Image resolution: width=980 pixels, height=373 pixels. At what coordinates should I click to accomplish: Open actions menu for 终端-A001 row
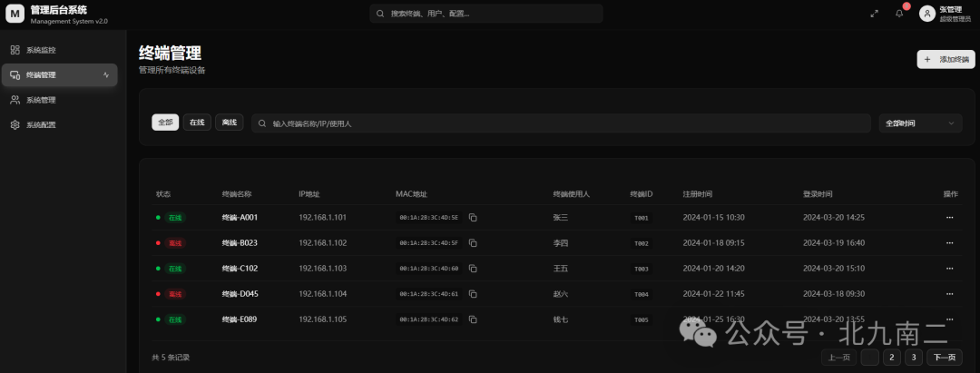pyautogui.click(x=949, y=218)
